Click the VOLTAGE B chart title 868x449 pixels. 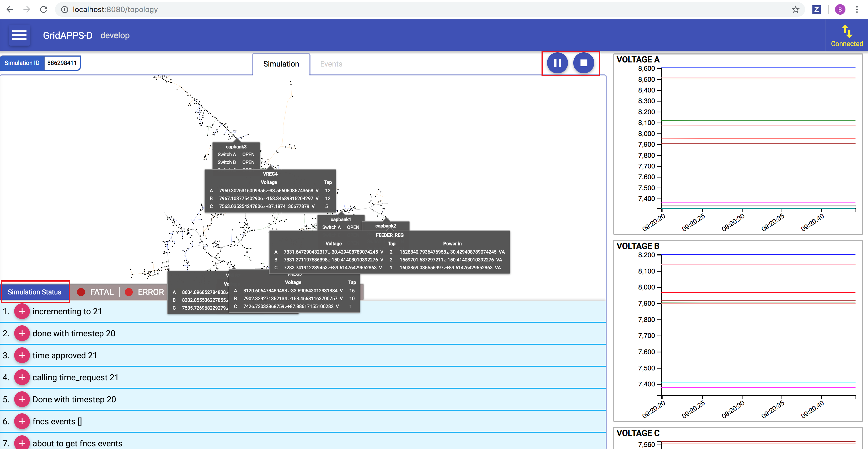[638, 246]
